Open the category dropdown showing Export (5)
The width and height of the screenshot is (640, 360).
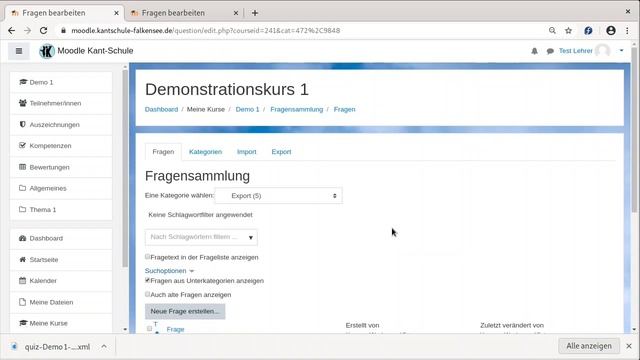coord(279,196)
